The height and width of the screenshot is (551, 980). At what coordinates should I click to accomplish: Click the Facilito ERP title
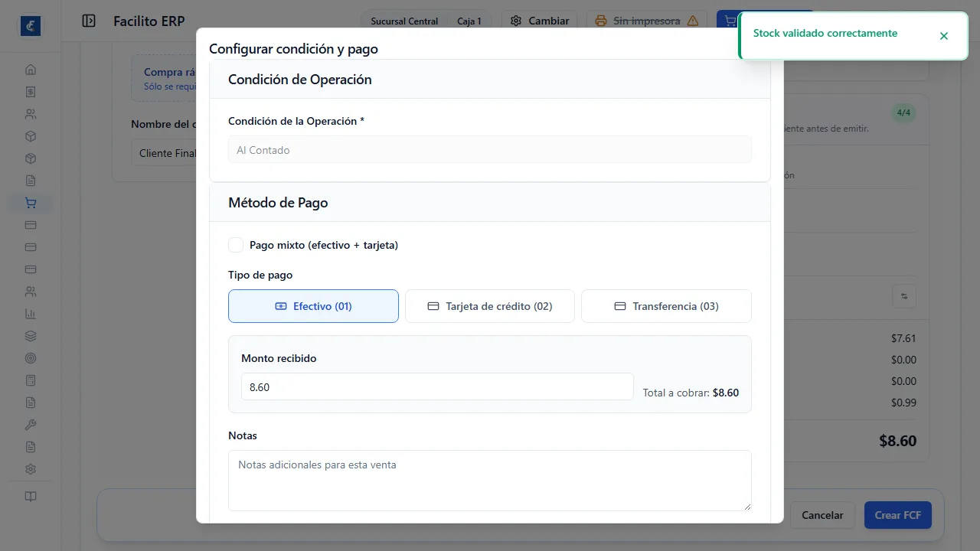[149, 21]
